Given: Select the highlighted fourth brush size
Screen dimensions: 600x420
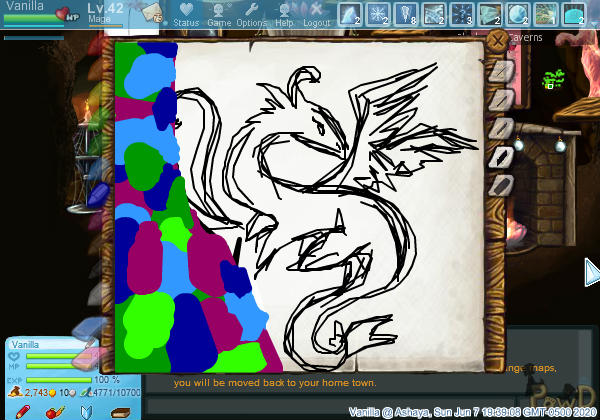Looking at the screenshot, I should point(504,157).
